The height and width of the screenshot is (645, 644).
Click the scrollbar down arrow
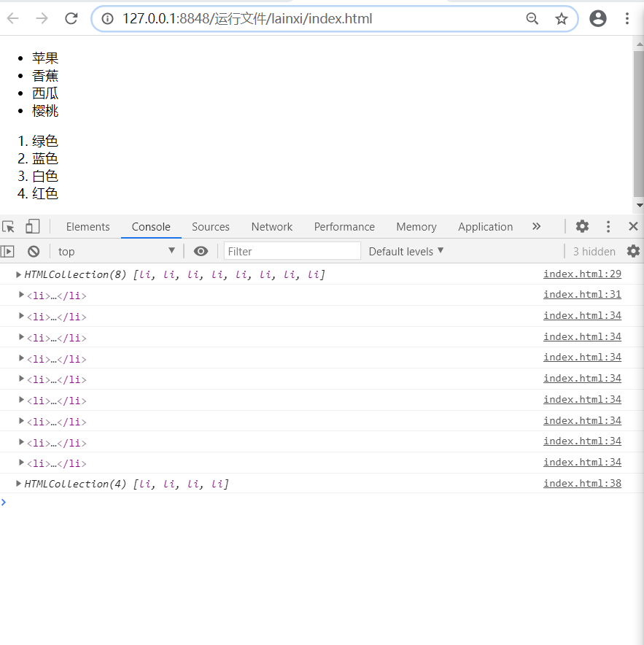[x=639, y=205]
